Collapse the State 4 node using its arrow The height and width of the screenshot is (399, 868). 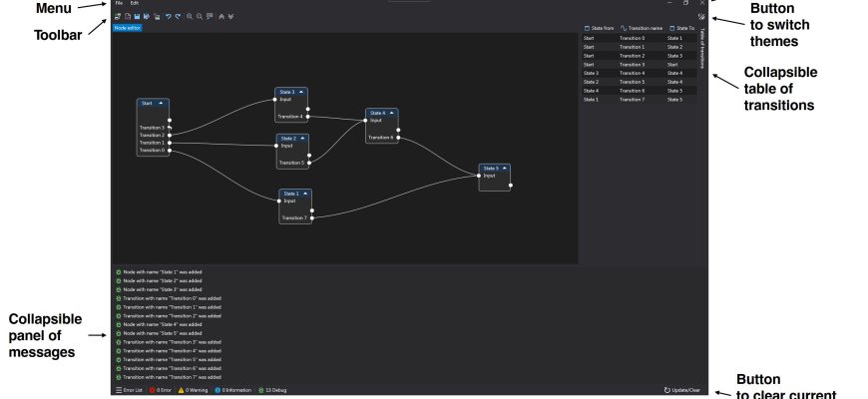[392, 113]
